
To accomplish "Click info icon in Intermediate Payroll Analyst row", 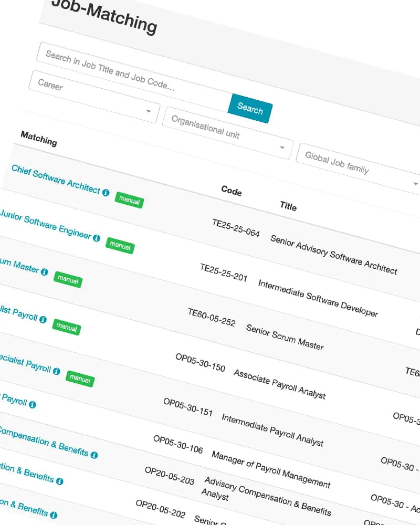I will pyautogui.click(x=57, y=371).
